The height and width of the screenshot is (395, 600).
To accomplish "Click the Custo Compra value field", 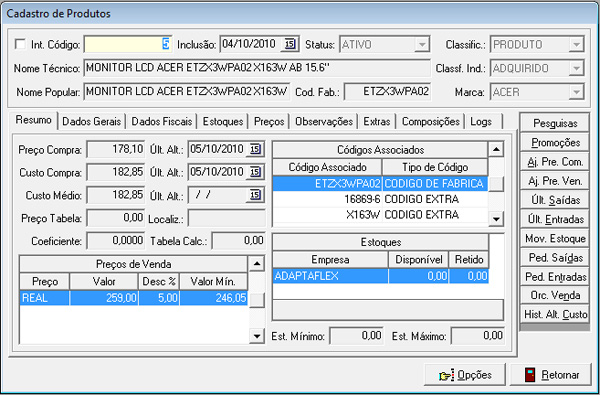I will pos(116,172).
